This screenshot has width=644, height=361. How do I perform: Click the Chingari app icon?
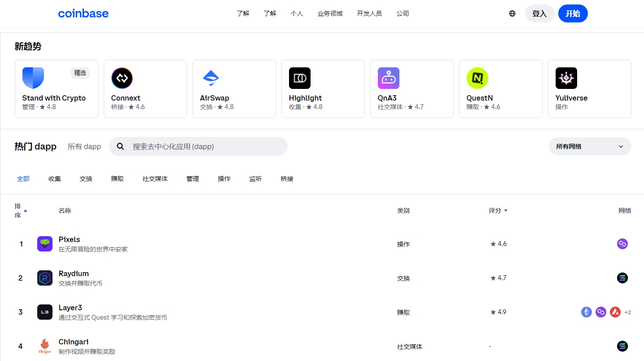click(x=44, y=346)
